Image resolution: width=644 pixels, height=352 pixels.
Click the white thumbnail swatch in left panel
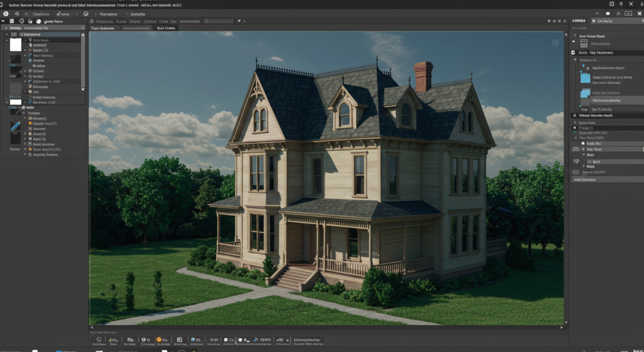click(15, 45)
